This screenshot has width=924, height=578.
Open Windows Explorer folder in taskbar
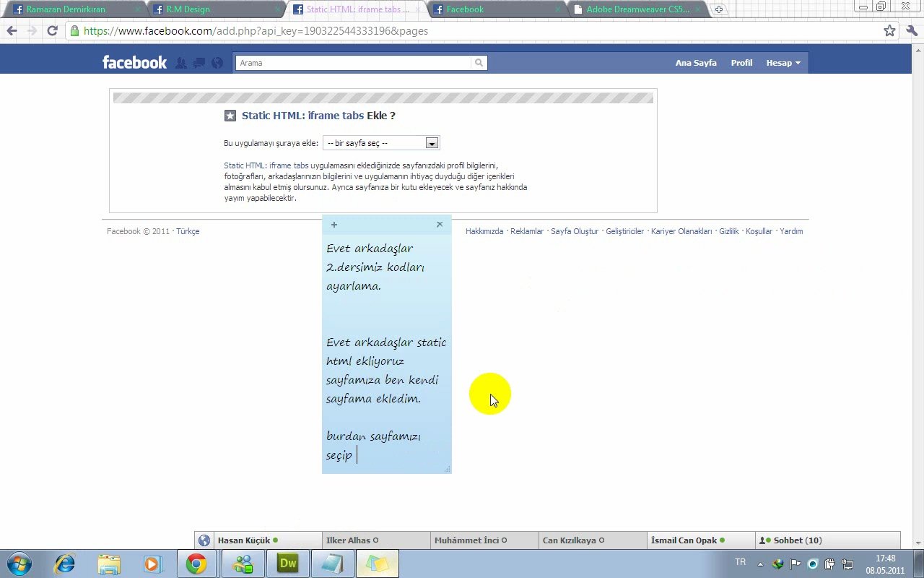pos(109,564)
